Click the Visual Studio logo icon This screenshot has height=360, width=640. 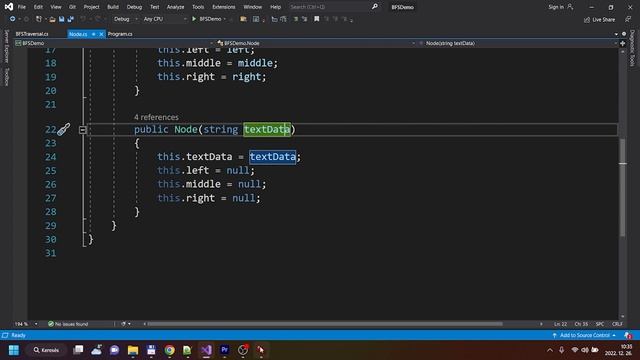coord(9,7)
